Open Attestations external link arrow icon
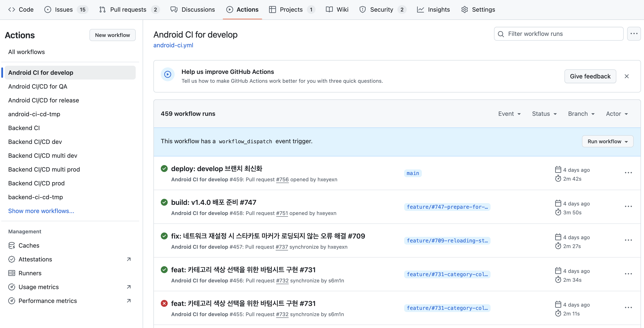 pyautogui.click(x=129, y=259)
